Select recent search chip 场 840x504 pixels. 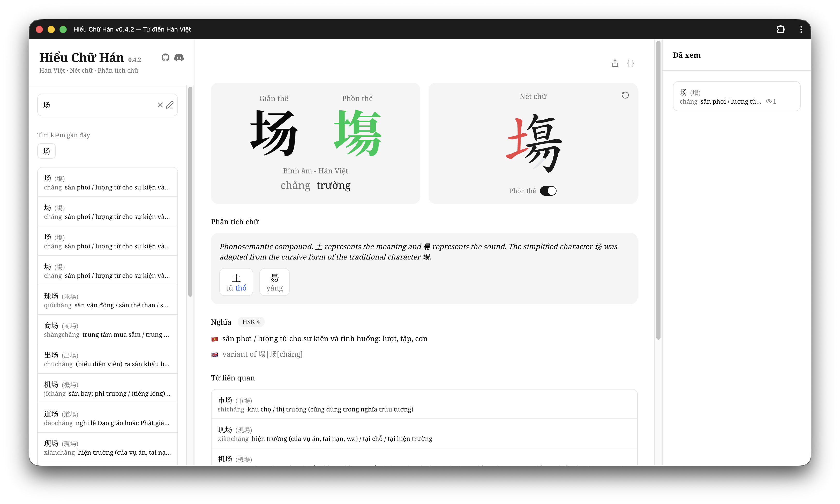pos(47,151)
